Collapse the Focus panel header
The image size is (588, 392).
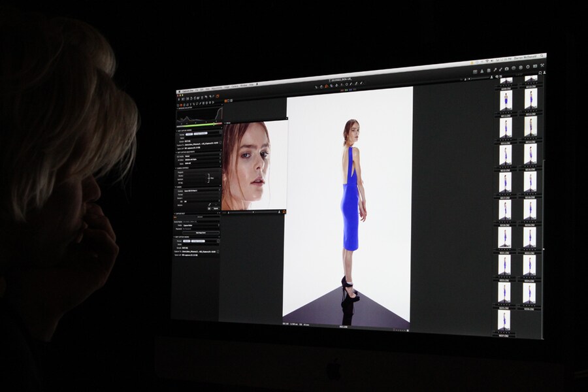[x=225, y=123]
